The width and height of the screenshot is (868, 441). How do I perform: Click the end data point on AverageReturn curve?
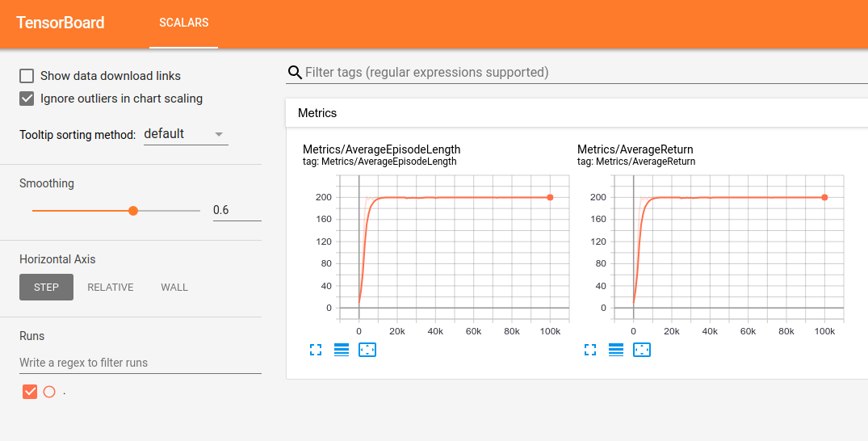pos(824,197)
